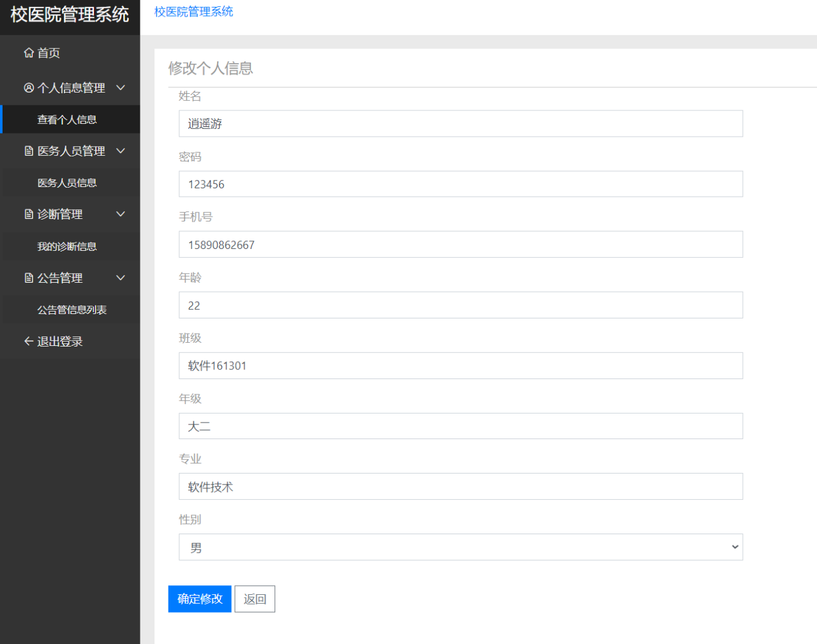Go to 医务人员信息 submenu item
Image resolution: width=817 pixels, height=644 pixels.
click(67, 183)
